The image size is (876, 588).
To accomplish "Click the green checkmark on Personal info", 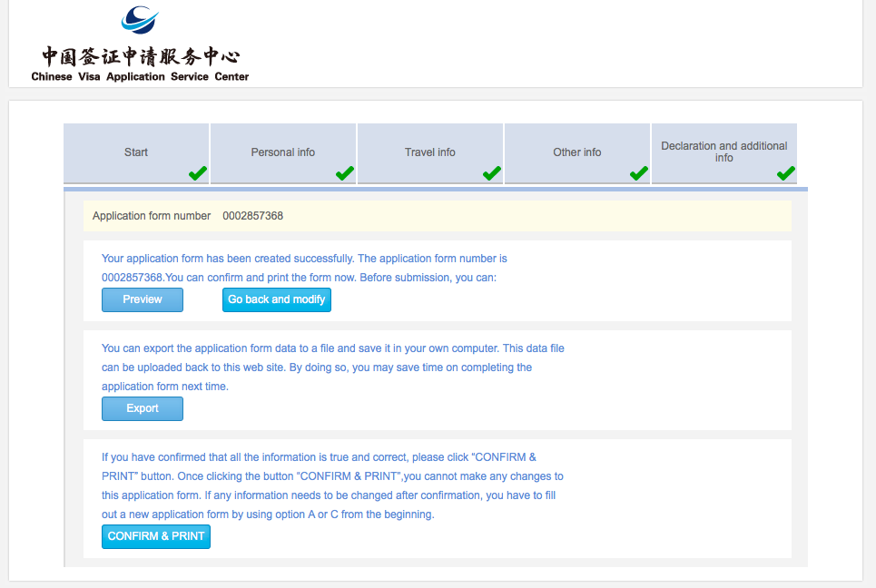I will [x=345, y=173].
